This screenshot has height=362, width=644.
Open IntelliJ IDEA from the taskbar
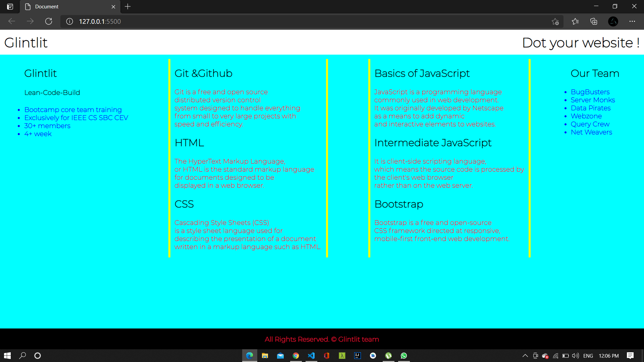(x=357, y=356)
